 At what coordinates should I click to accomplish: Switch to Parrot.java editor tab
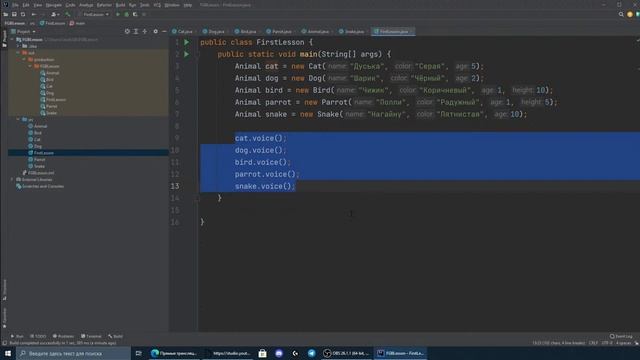point(279,31)
